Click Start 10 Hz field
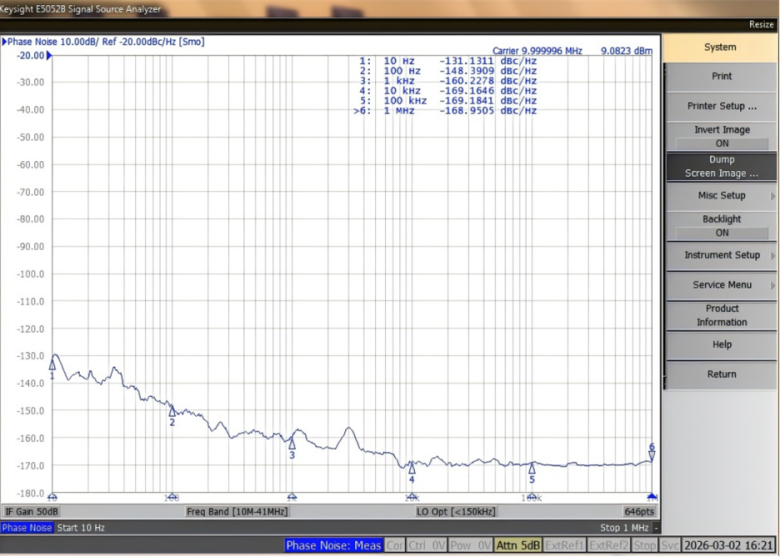Viewport: 780px width, 557px height. [81, 528]
